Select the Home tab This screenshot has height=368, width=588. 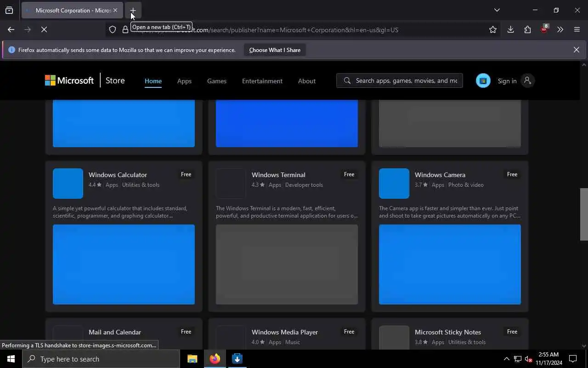pos(153,81)
